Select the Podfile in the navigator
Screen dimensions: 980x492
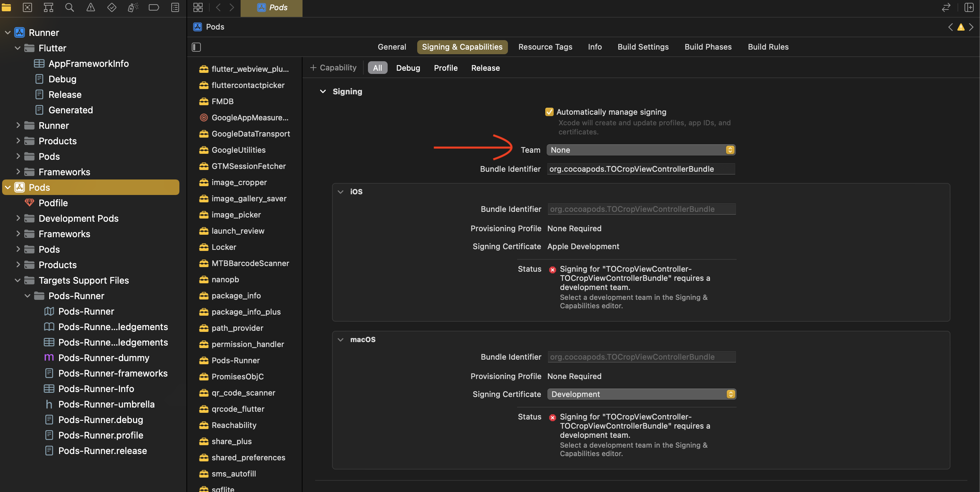[53, 203]
